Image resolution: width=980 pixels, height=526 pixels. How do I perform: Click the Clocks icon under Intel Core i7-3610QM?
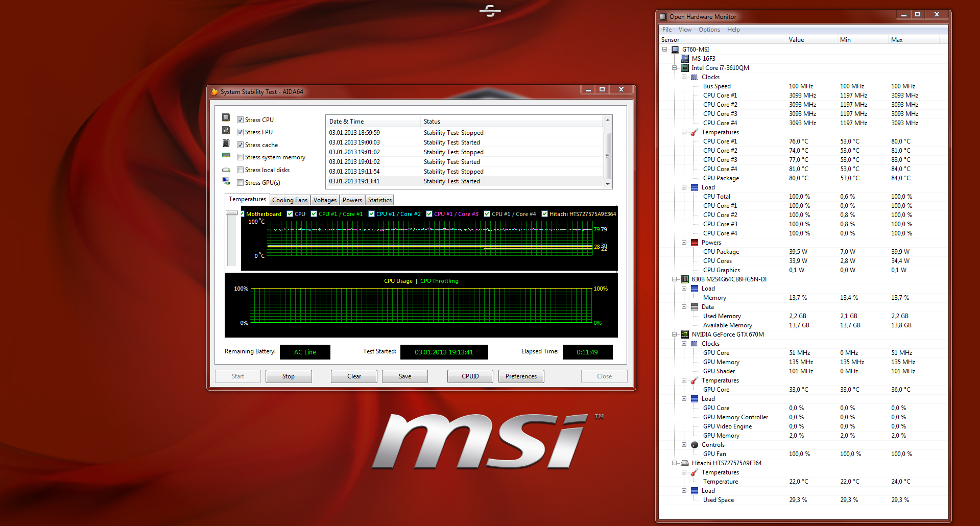tap(695, 77)
